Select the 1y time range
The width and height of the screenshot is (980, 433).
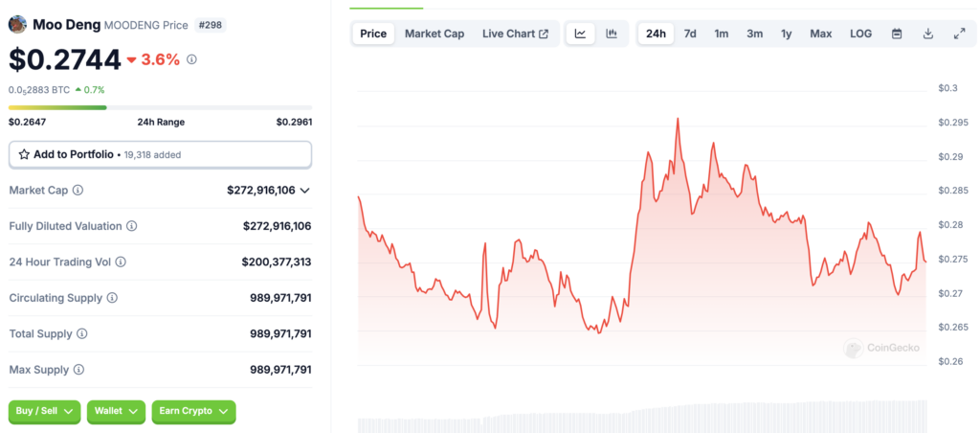(x=787, y=34)
